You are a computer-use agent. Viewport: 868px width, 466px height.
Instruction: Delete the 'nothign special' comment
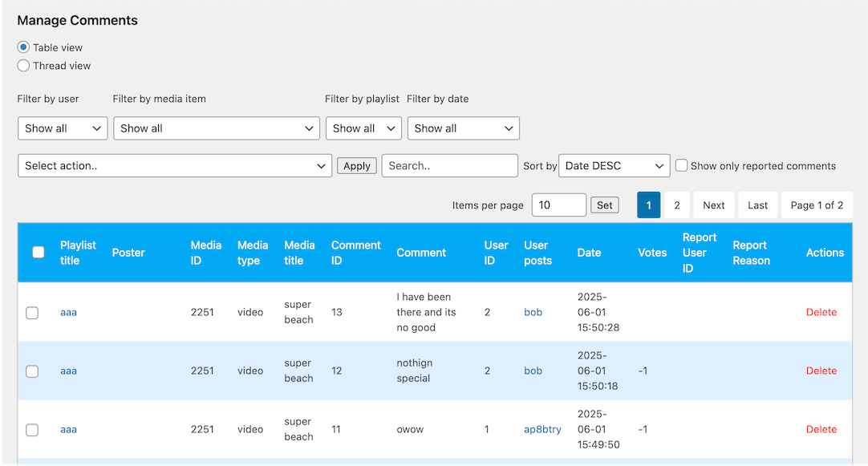[821, 371]
